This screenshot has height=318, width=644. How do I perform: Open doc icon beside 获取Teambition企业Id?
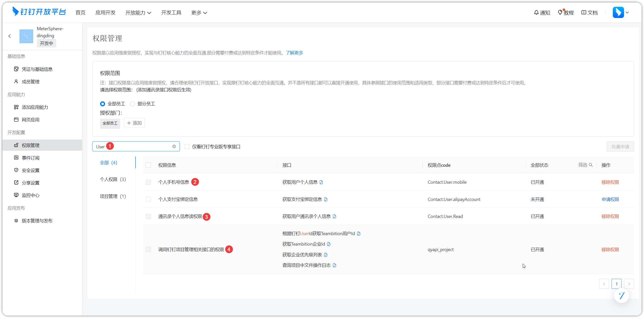[329, 244]
